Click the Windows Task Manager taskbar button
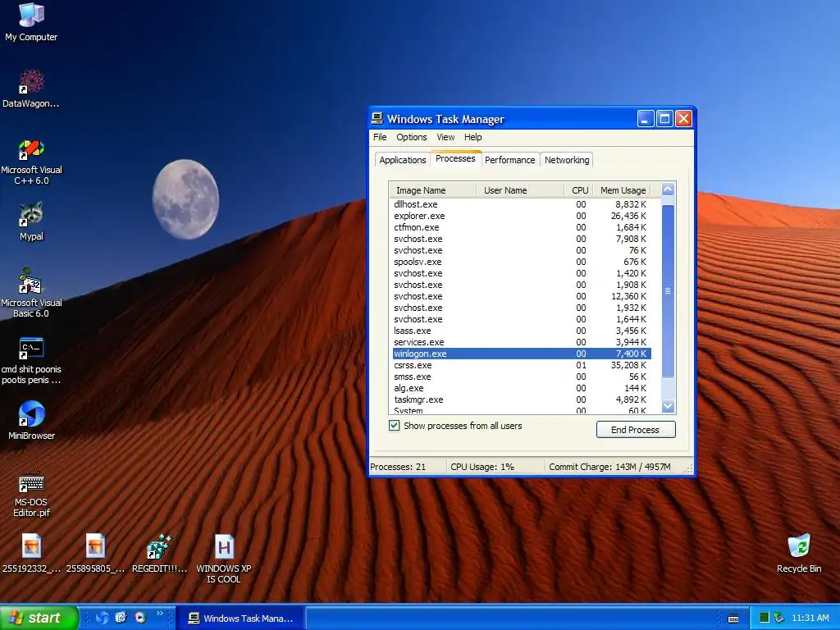The width and height of the screenshot is (840, 630). pyautogui.click(x=240, y=619)
